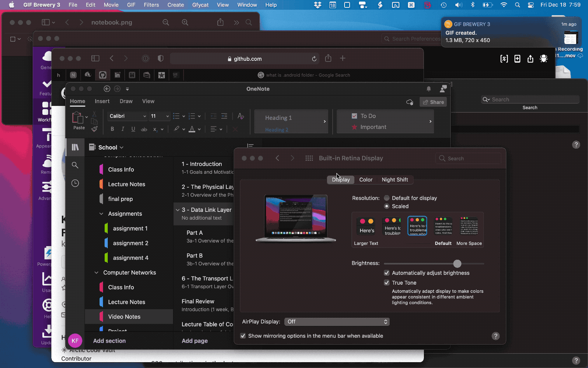
Task: Click Add section in OneNote
Action: click(x=109, y=341)
